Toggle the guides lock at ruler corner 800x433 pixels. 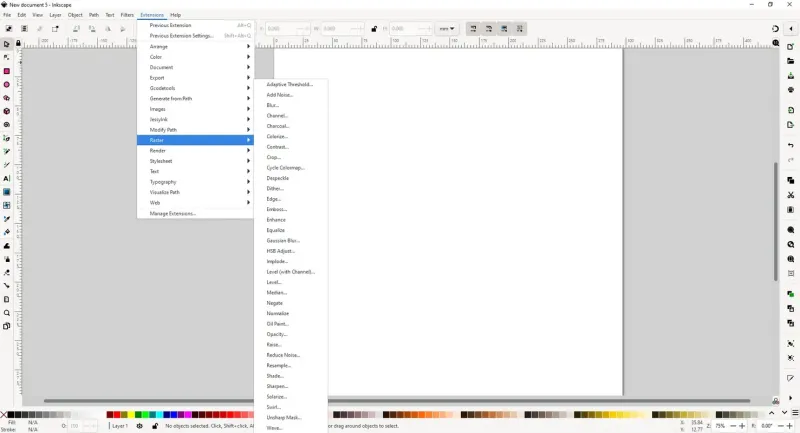pos(18,43)
